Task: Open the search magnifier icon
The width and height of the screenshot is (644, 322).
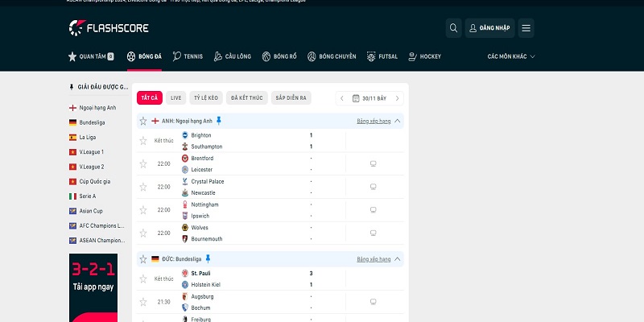Action: click(x=453, y=28)
